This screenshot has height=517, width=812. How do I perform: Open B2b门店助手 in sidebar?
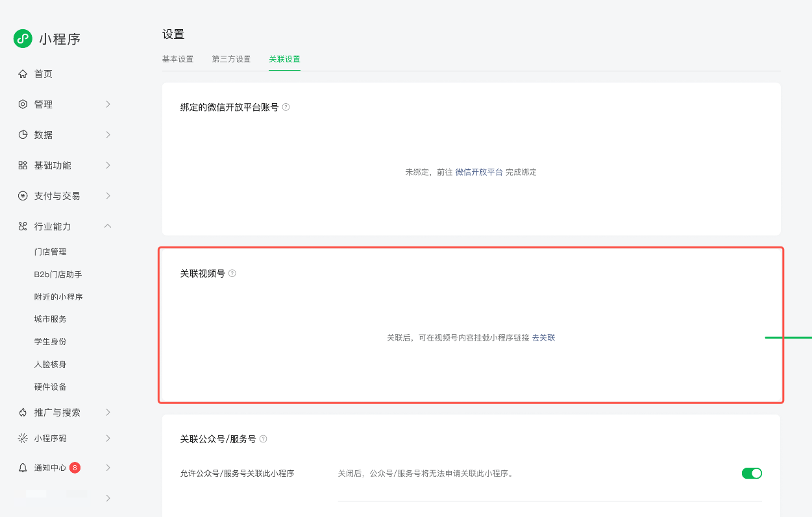pyautogui.click(x=58, y=274)
